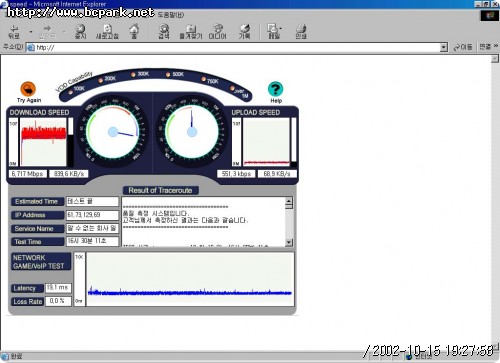
Task: Open the Favorites folder icon
Action: (191, 32)
